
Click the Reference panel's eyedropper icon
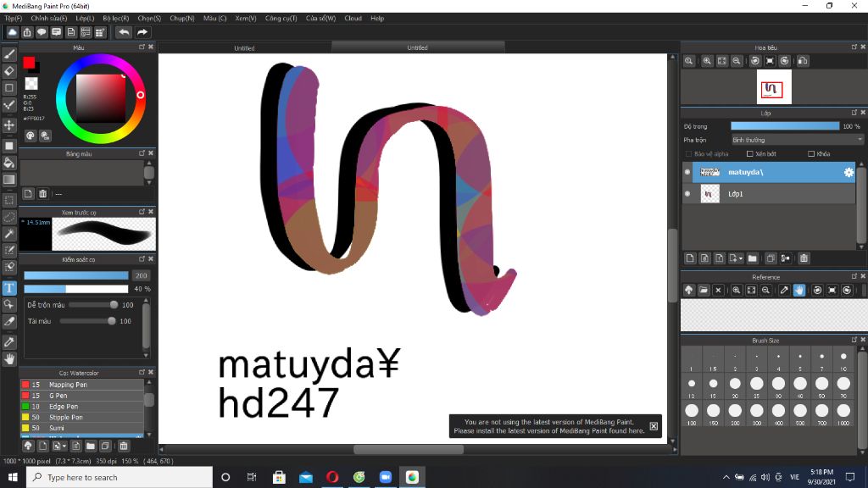point(784,290)
